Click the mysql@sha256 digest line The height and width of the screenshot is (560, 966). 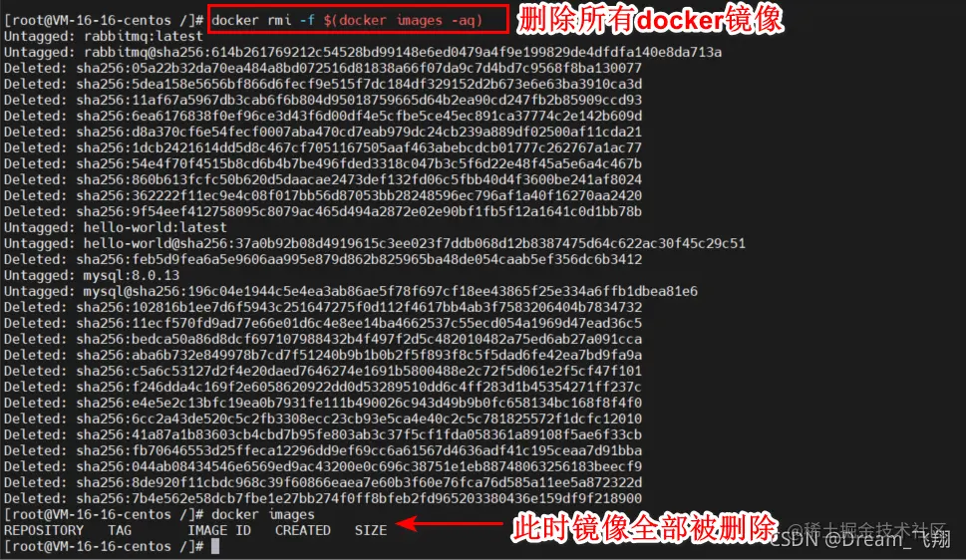(351, 291)
